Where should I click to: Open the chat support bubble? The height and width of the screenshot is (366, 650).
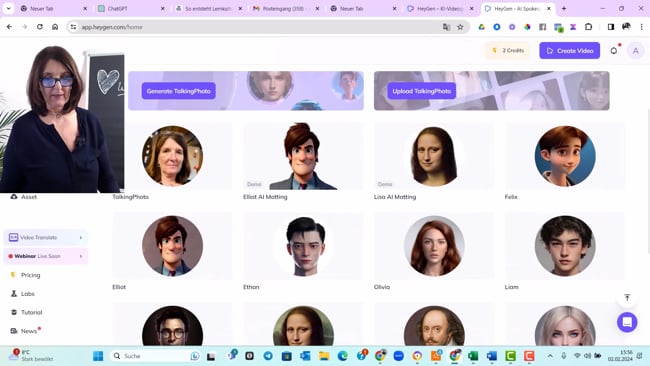coord(627,322)
